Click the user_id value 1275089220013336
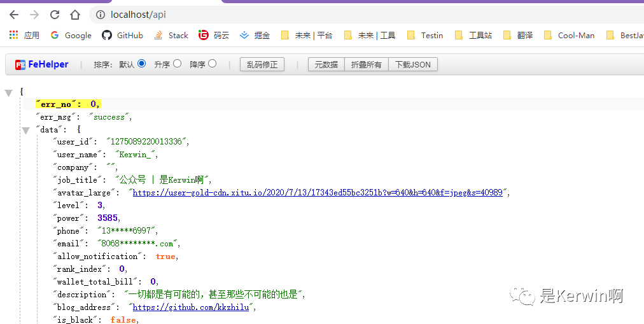 click(146, 142)
